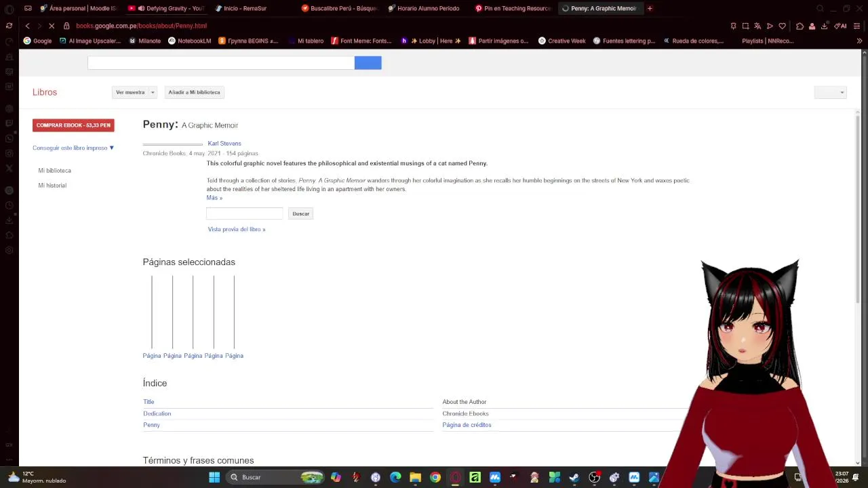
Task: Open the AI Image Upscaler bookmark
Action: point(90,41)
